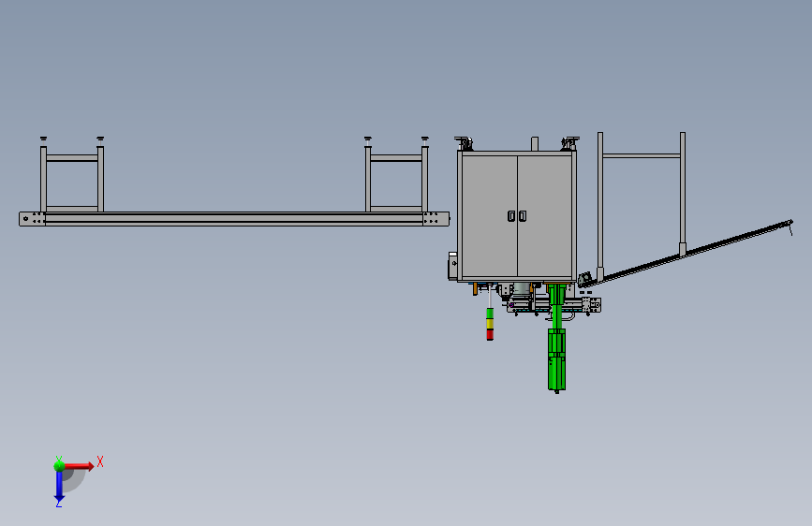This screenshot has width=812, height=526.
Task: Select the tall open frame right of cabinet
Action: [642, 206]
